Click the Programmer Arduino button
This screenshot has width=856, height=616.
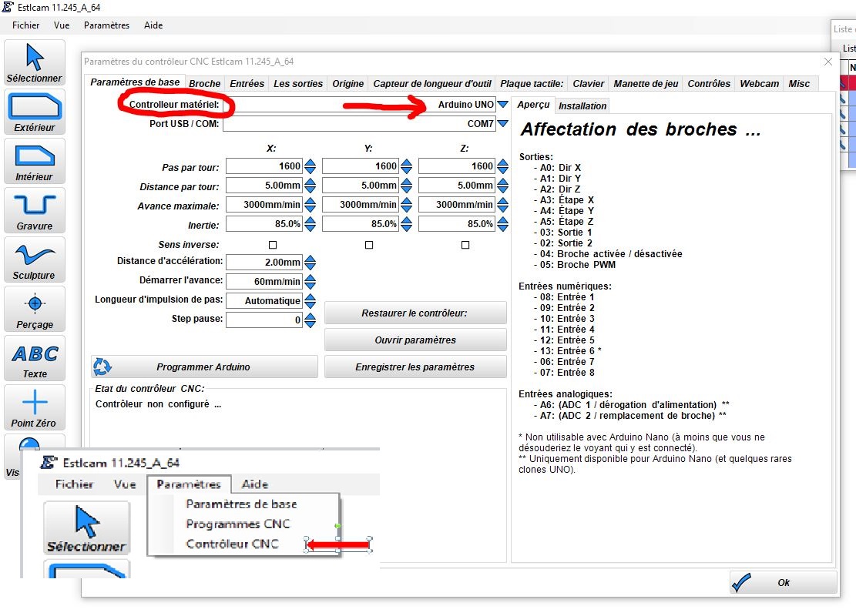[204, 367]
